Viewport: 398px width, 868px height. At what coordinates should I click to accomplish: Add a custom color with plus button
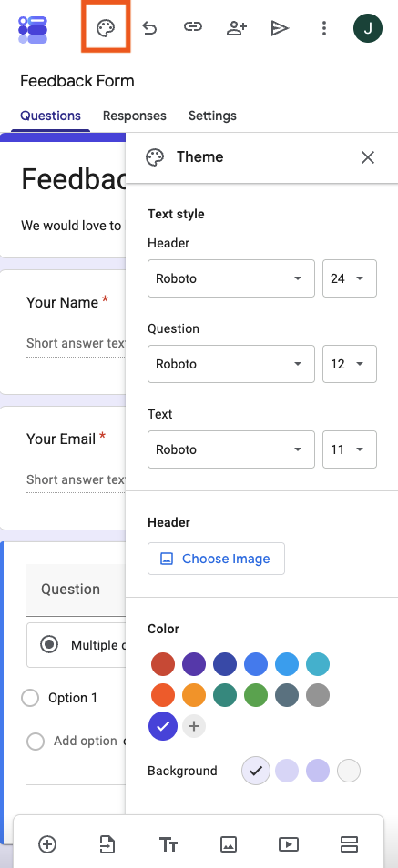tap(193, 726)
